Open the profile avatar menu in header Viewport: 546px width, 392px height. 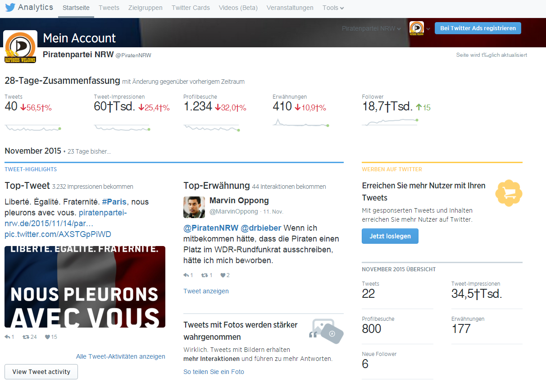[x=419, y=28]
